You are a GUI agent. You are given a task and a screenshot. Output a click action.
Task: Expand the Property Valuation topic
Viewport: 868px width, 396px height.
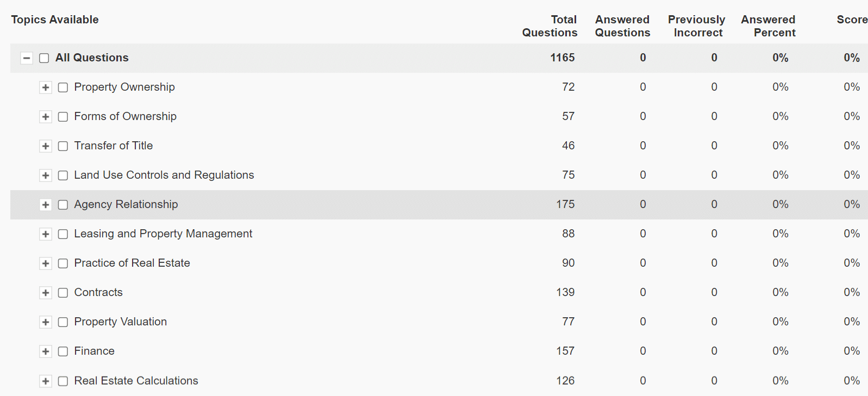click(46, 322)
